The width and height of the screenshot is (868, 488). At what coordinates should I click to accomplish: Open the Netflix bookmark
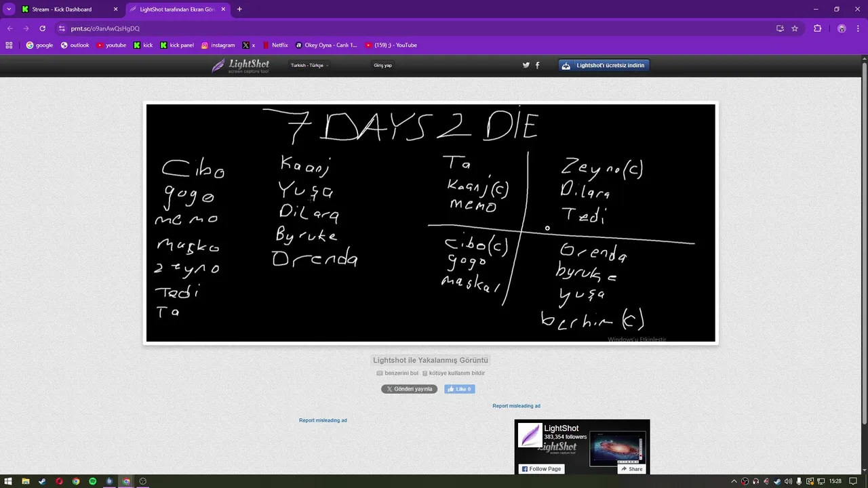[275, 45]
